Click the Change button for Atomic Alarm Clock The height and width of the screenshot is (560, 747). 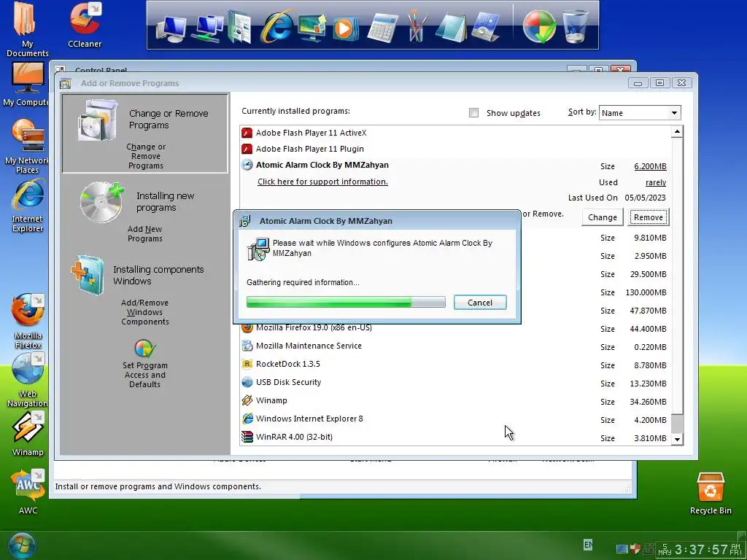(x=602, y=217)
